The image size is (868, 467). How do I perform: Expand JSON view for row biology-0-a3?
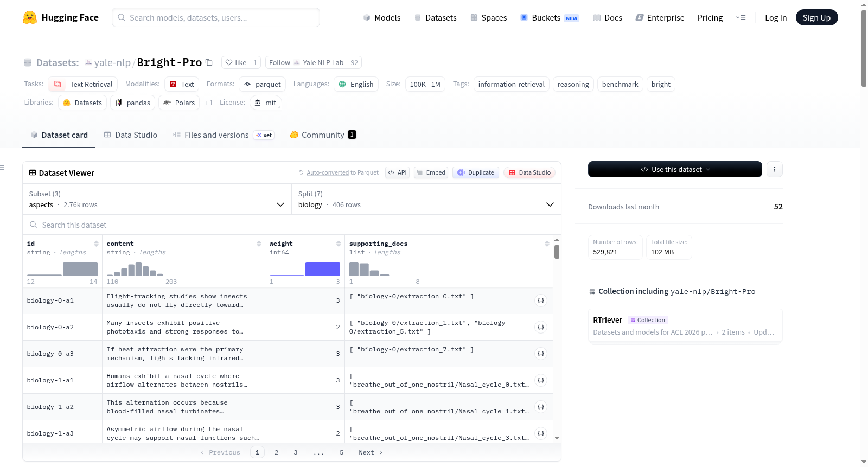pos(541,354)
